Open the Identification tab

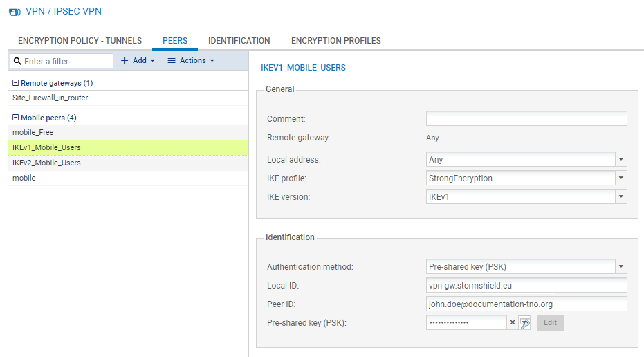point(239,41)
